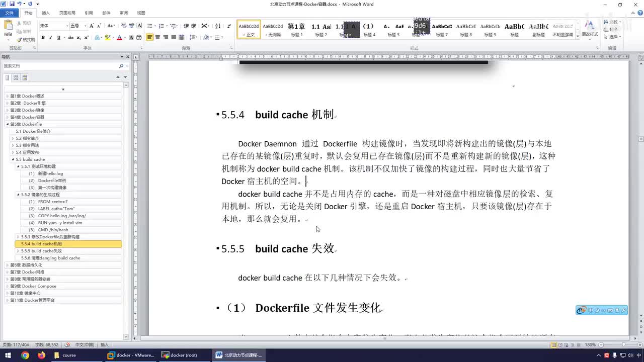Click the Undo arrow icon
The height and width of the screenshot is (362, 644).
tap(19, 4)
